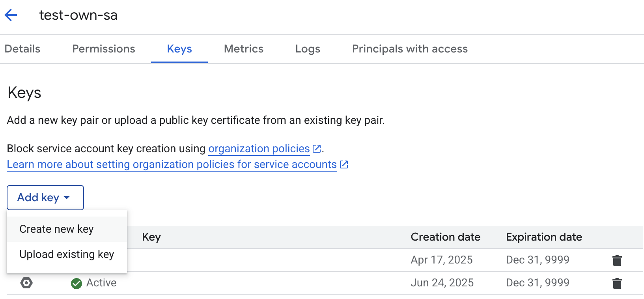Viewport: 644px width, 299px height.
Task: Collapse the Add key dropdown
Action: point(45,198)
